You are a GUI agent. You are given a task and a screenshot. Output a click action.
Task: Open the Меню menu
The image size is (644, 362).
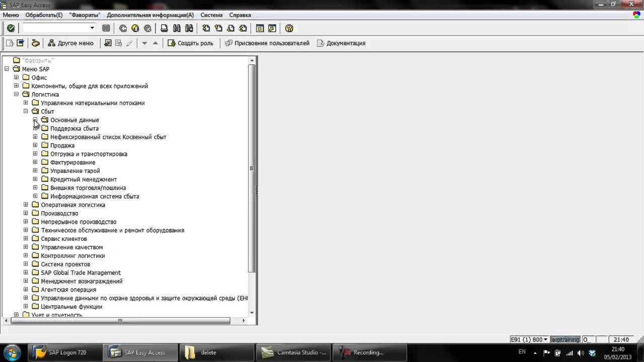coord(11,15)
